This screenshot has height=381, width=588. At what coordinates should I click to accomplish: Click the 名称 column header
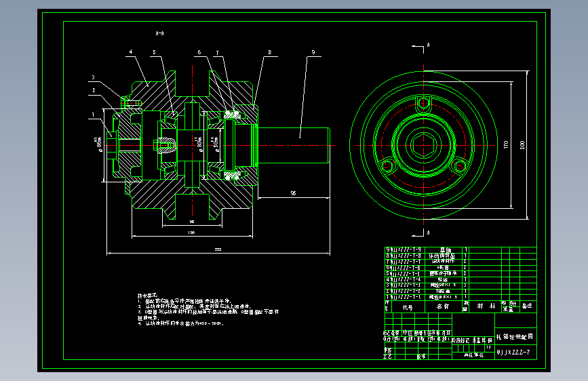coord(443,306)
